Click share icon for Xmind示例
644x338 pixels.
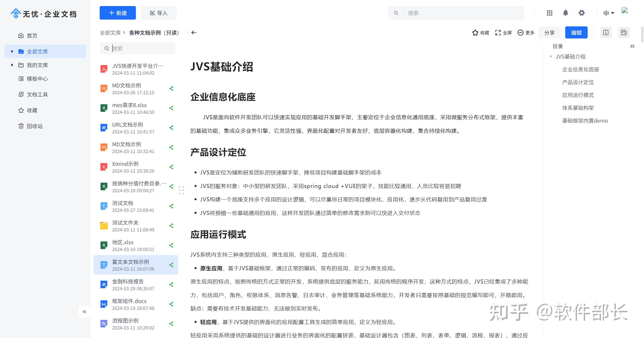pos(171,167)
